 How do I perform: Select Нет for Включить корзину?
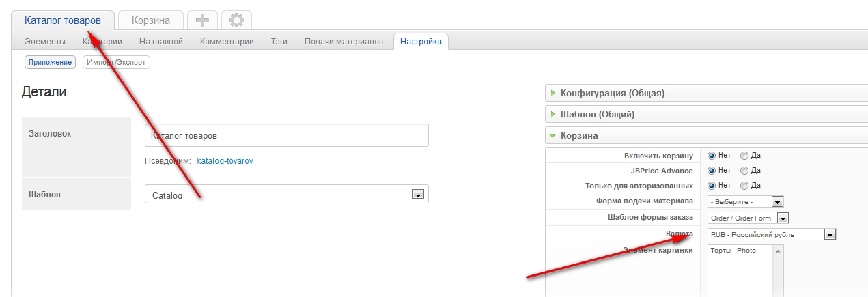coord(712,156)
